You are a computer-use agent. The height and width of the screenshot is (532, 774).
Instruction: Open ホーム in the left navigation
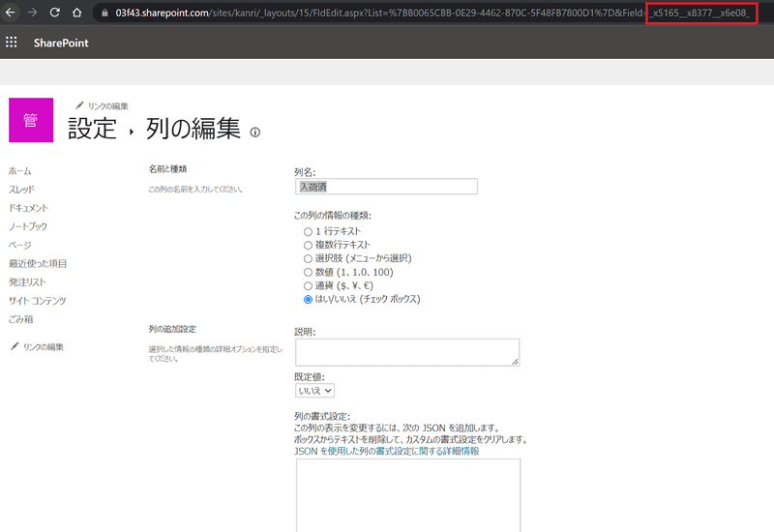(x=19, y=171)
